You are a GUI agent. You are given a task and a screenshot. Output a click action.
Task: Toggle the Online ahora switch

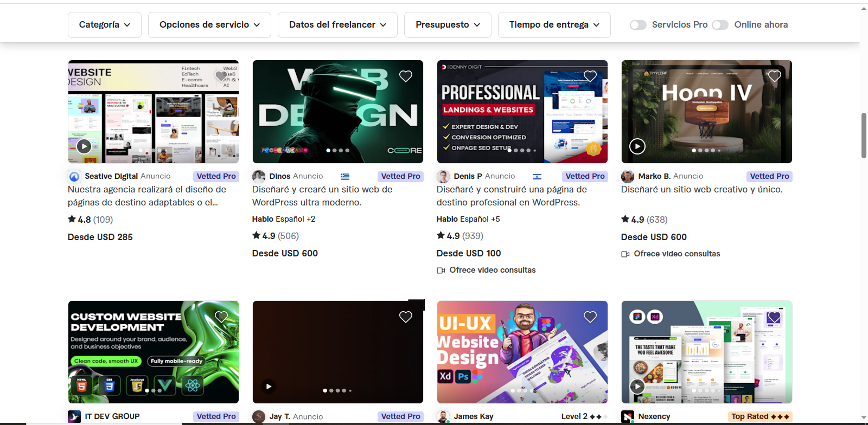tap(720, 25)
